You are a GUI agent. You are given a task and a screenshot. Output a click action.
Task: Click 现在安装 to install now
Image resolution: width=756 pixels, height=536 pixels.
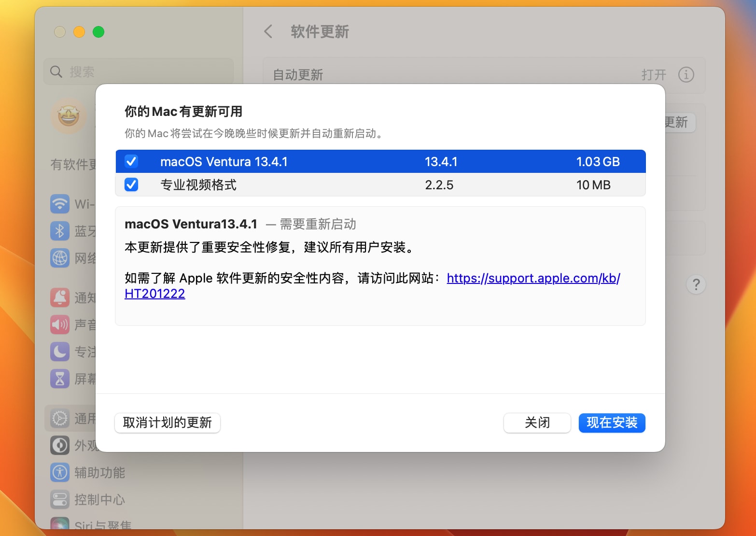(x=612, y=423)
